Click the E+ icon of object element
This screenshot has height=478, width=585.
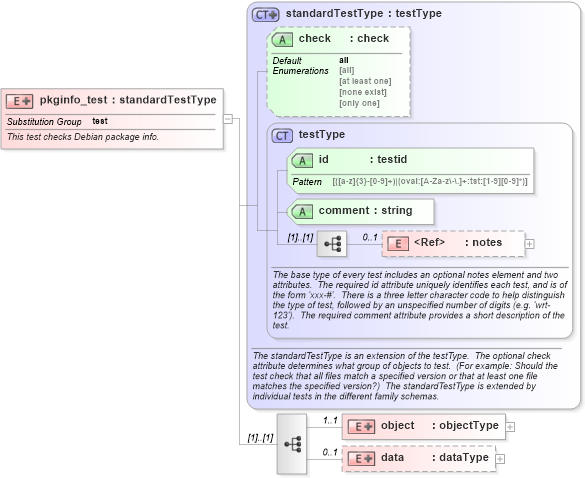point(361,427)
